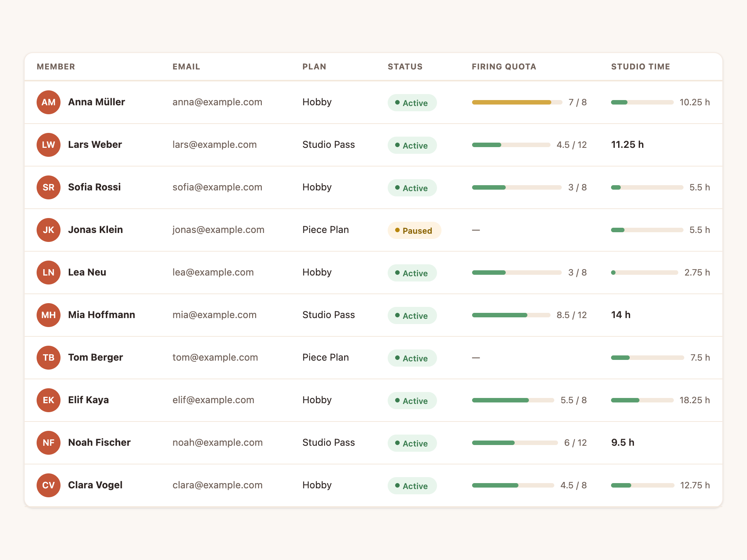The image size is (747, 560).
Task: Click the 10.25 h studio time value
Action: pos(695,102)
